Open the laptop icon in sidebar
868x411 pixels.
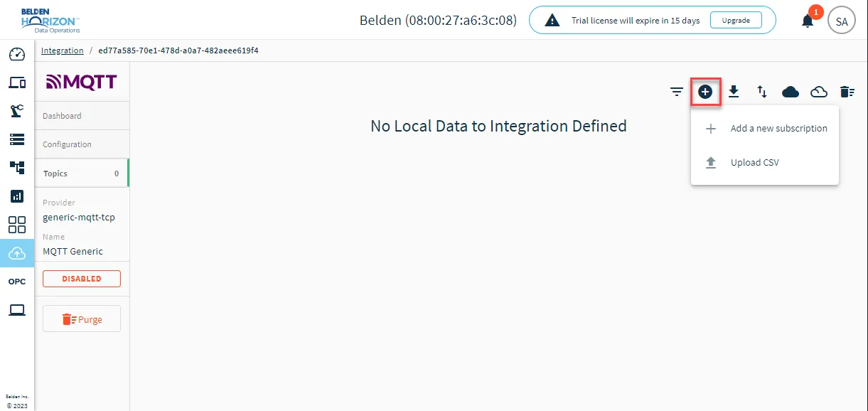tap(17, 310)
